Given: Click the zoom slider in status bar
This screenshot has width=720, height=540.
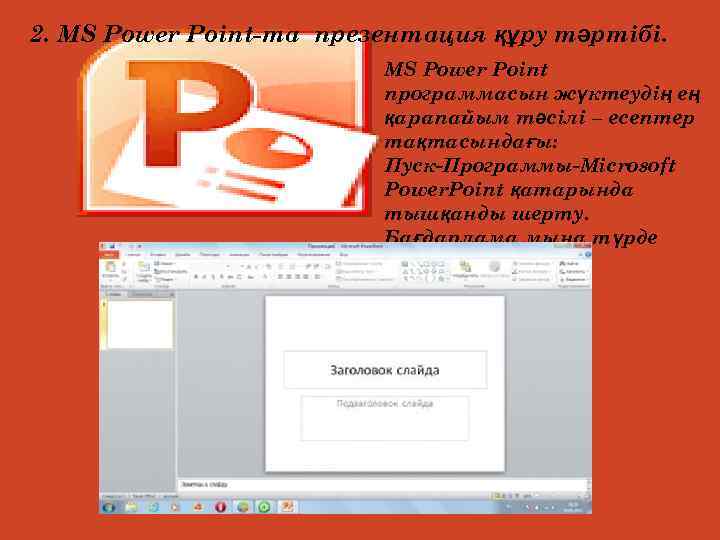Looking at the screenshot, I should [559, 496].
